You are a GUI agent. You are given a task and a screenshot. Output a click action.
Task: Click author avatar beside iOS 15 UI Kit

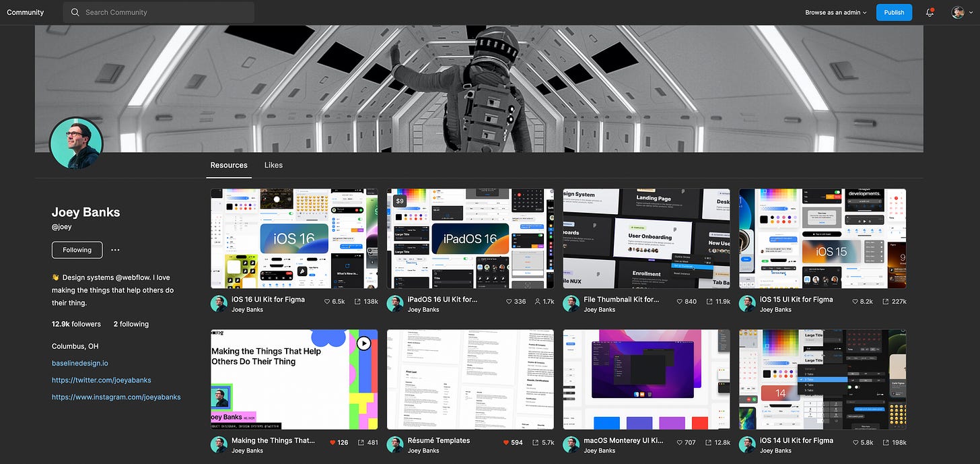(747, 304)
